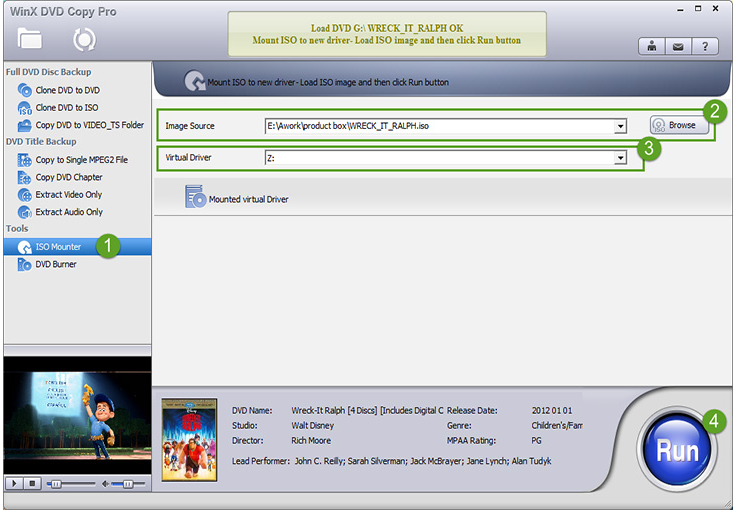Click the Copy to Single MPEG2 File icon
The width and height of the screenshot is (734, 511).
pos(24,160)
